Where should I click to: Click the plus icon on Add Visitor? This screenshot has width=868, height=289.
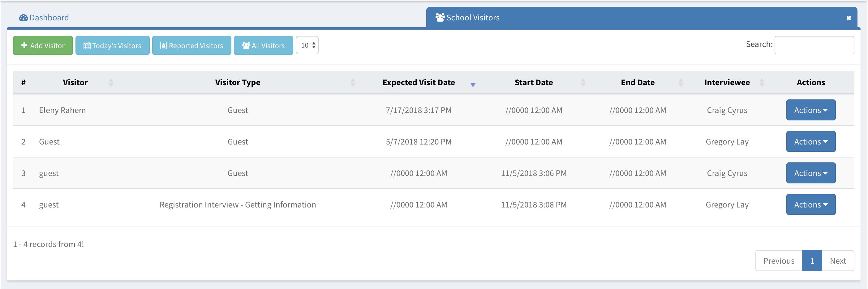pyautogui.click(x=24, y=45)
